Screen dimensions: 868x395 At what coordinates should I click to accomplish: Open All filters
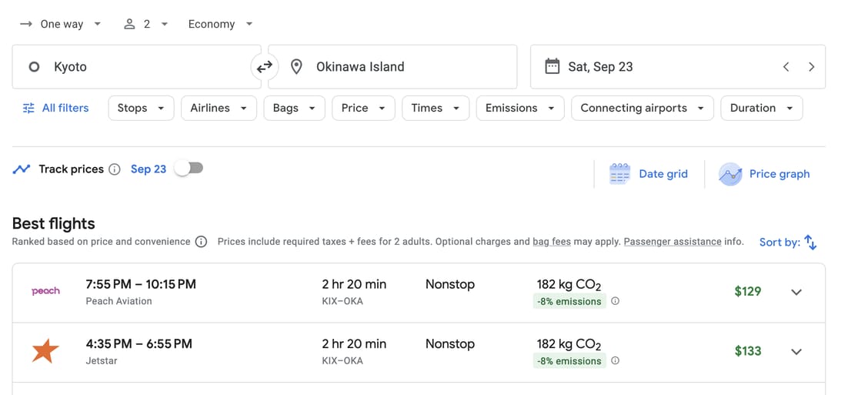point(56,108)
